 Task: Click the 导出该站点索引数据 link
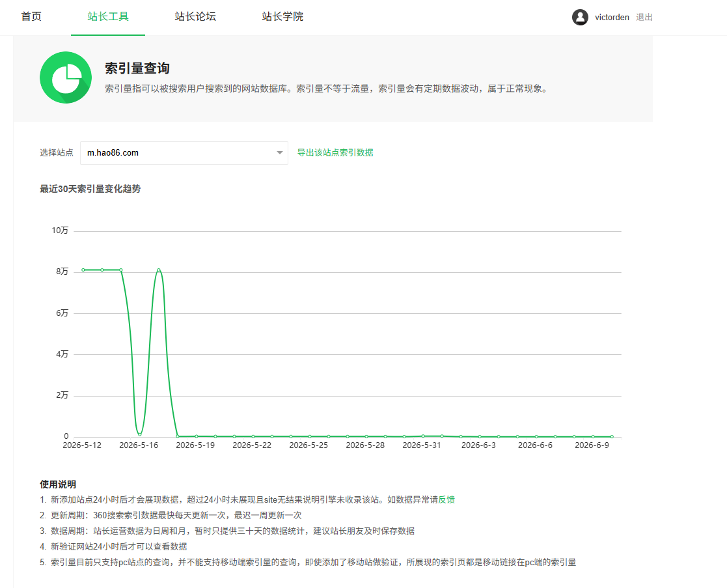click(335, 152)
